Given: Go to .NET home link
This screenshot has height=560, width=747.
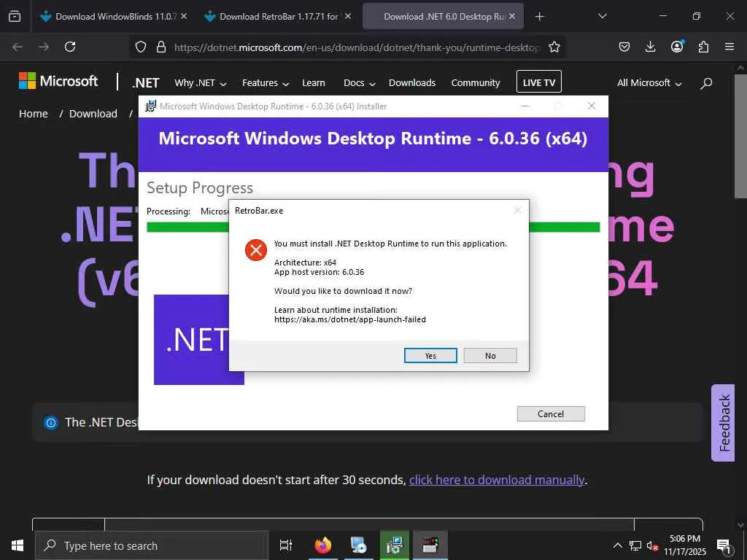Looking at the screenshot, I should pos(146,83).
